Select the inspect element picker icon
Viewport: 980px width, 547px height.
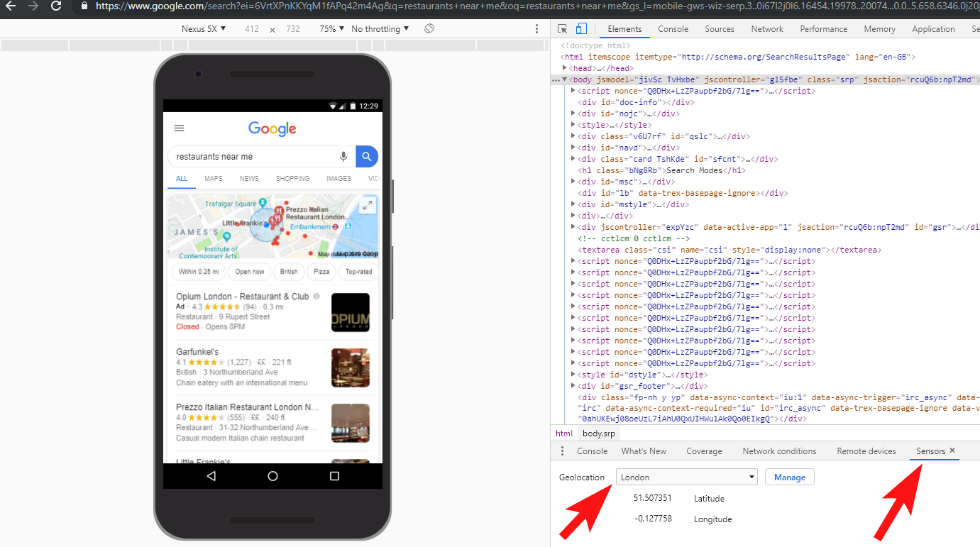[562, 29]
